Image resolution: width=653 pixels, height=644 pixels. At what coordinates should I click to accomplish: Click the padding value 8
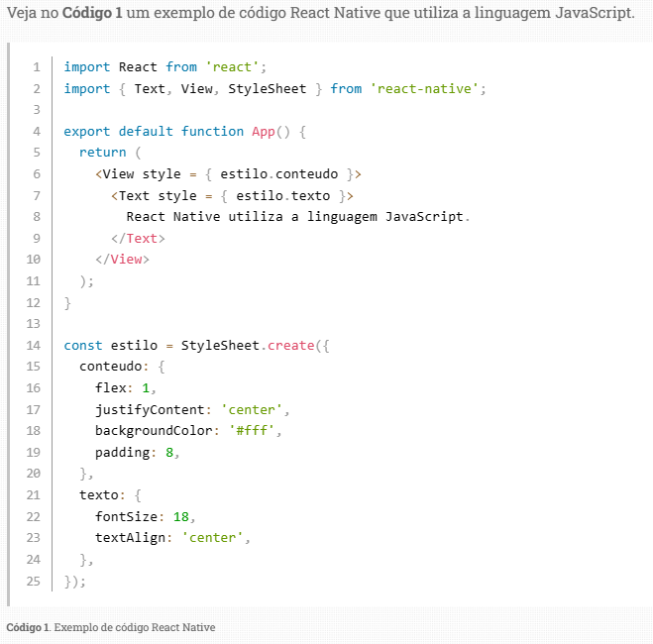coord(169,452)
